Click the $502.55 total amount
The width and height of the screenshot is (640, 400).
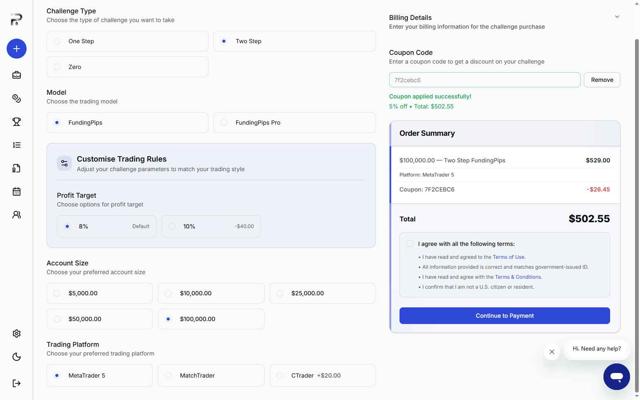pyautogui.click(x=589, y=219)
